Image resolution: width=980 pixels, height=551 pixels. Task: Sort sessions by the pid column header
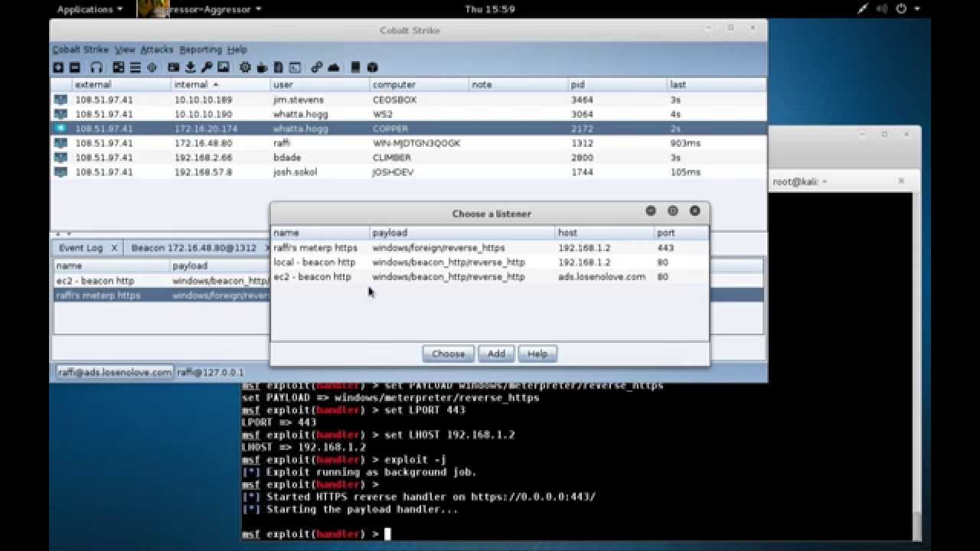coord(617,84)
